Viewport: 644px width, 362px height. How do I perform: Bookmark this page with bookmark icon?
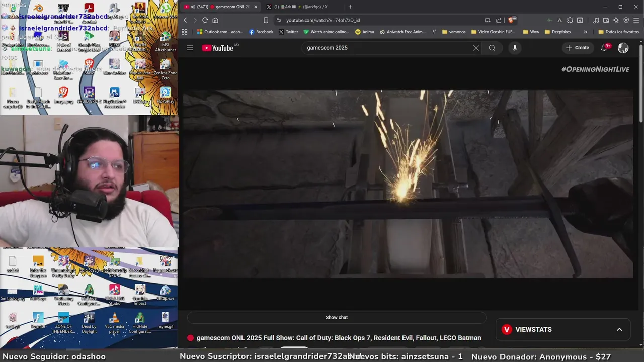[266, 20]
